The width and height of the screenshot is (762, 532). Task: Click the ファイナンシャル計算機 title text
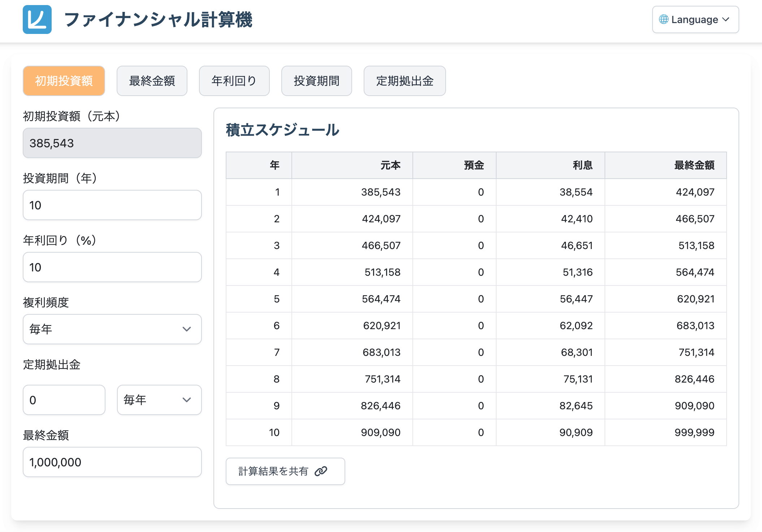[x=158, y=19]
